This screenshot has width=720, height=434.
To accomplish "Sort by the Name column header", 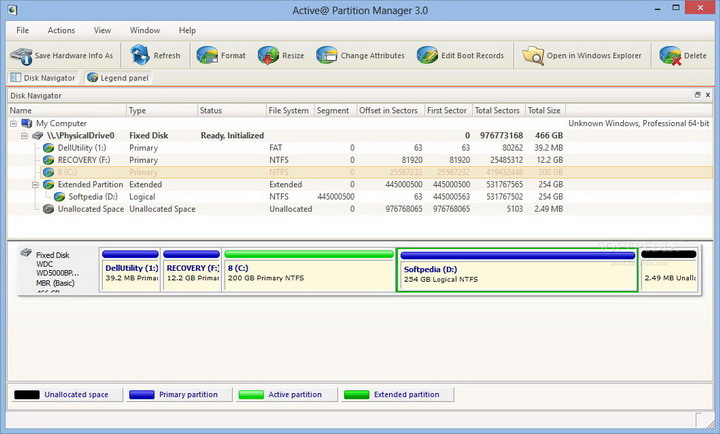I will [x=67, y=110].
